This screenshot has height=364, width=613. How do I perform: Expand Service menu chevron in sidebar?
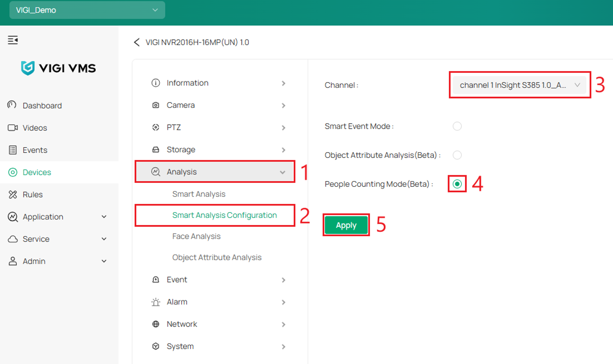tap(104, 239)
